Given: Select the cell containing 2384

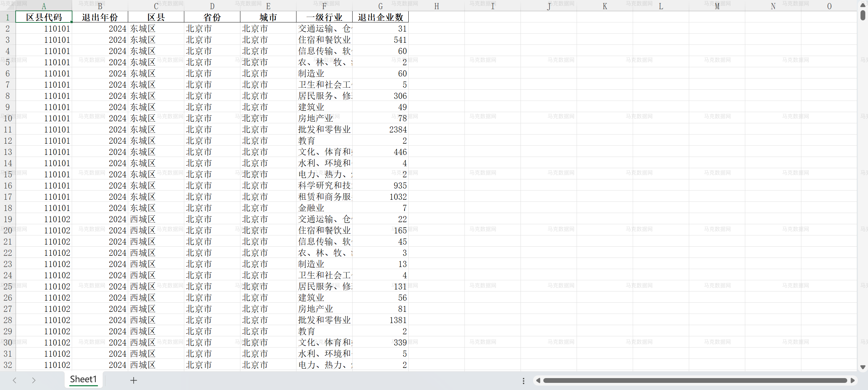Looking at the screenshot, I should (381, 129).
